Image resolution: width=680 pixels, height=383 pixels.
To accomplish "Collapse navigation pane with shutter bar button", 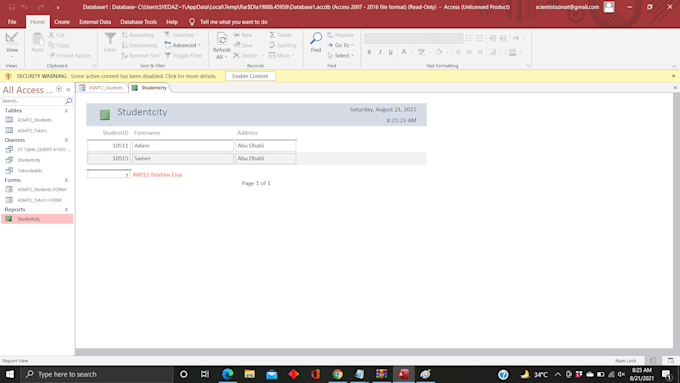I will 68,89.
